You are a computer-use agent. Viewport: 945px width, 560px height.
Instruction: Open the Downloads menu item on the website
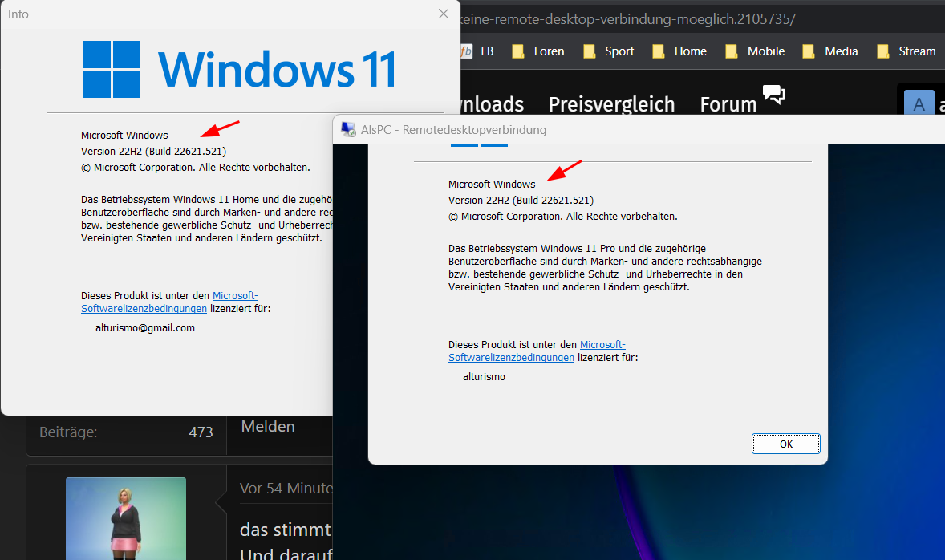[493, 104]
